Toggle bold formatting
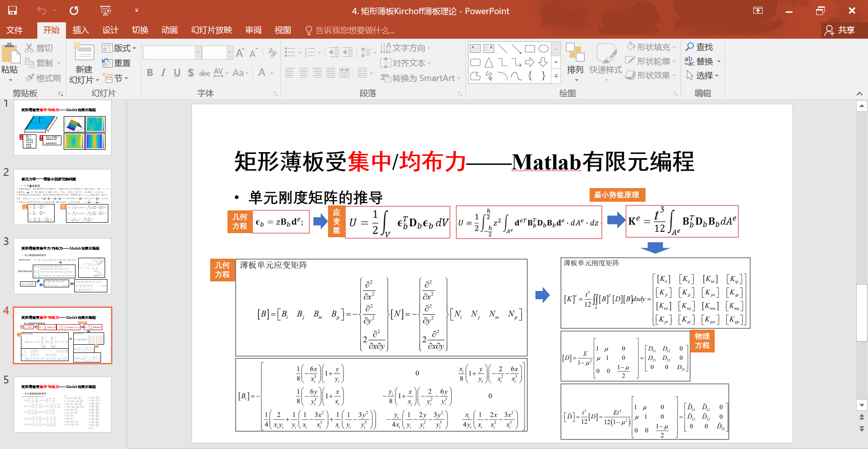 pos(150,73)
